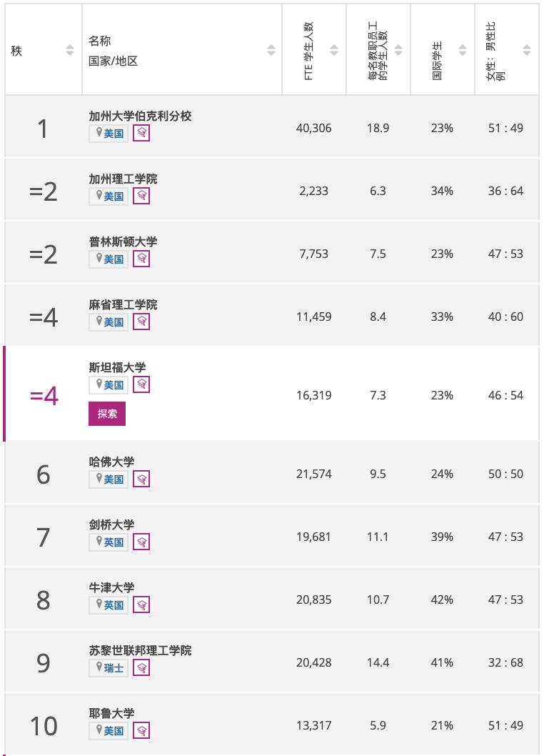Image resolution: width=544 pixels, height=756 pixels.
Task: Sort by 每名教职员工的学生人数 column
Action: click(398, 49)
